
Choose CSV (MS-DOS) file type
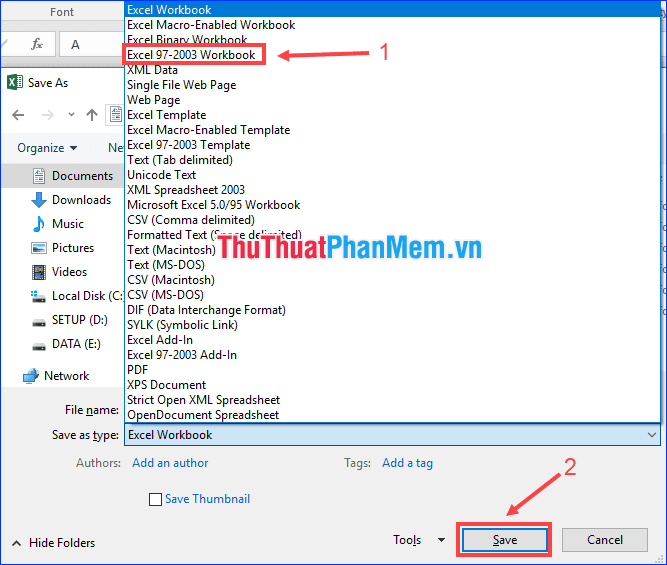[392, 295]
